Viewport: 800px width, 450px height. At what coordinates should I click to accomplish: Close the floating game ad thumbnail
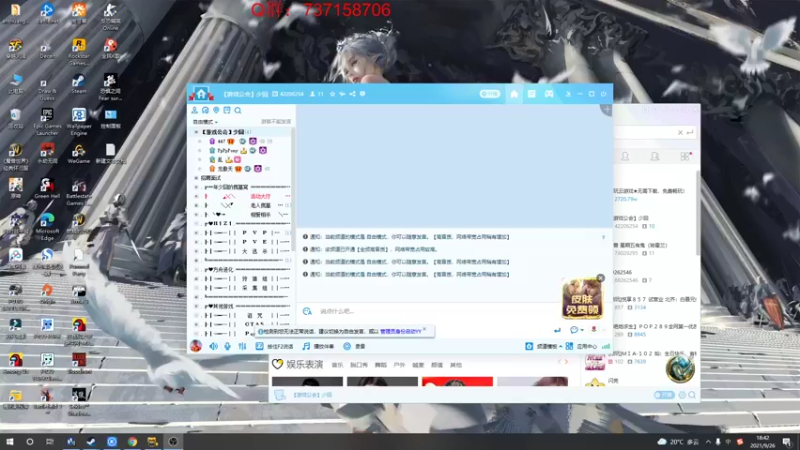pos(601,278)
